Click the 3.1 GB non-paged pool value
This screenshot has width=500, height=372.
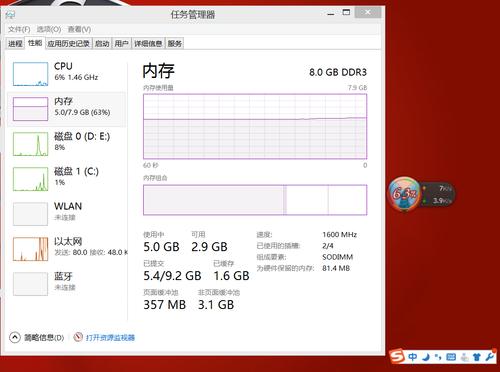[x=216, y=305]
